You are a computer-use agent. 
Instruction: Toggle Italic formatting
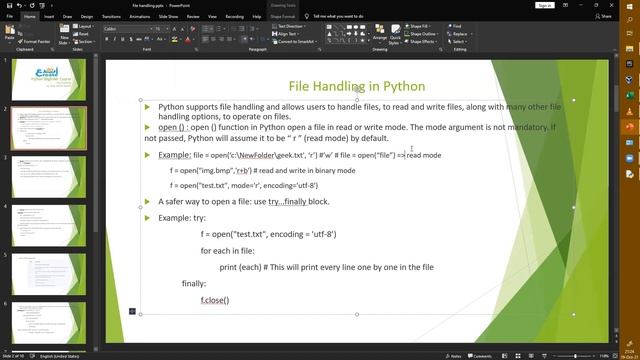coord(114,39)
